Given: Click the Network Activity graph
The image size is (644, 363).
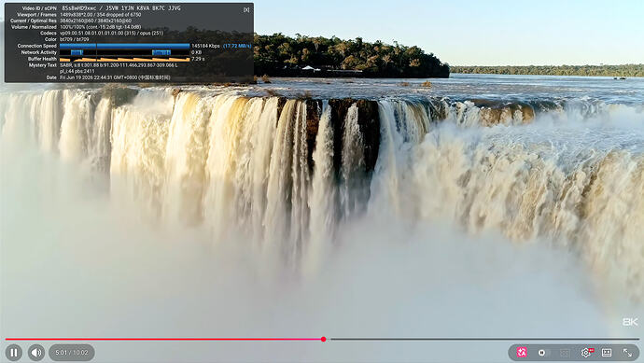Looking at the screenshot, I should tap(125, 52).
